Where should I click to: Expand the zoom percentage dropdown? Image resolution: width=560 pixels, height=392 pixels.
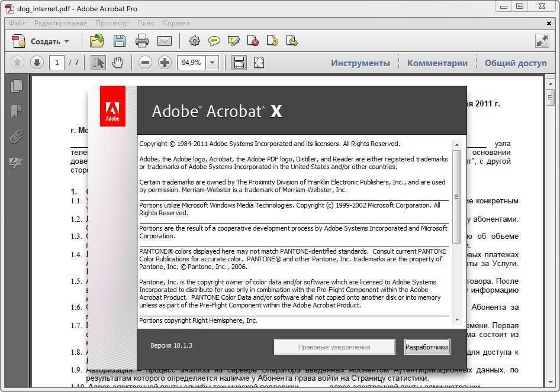pyautogui.click(x=212, y=63)
